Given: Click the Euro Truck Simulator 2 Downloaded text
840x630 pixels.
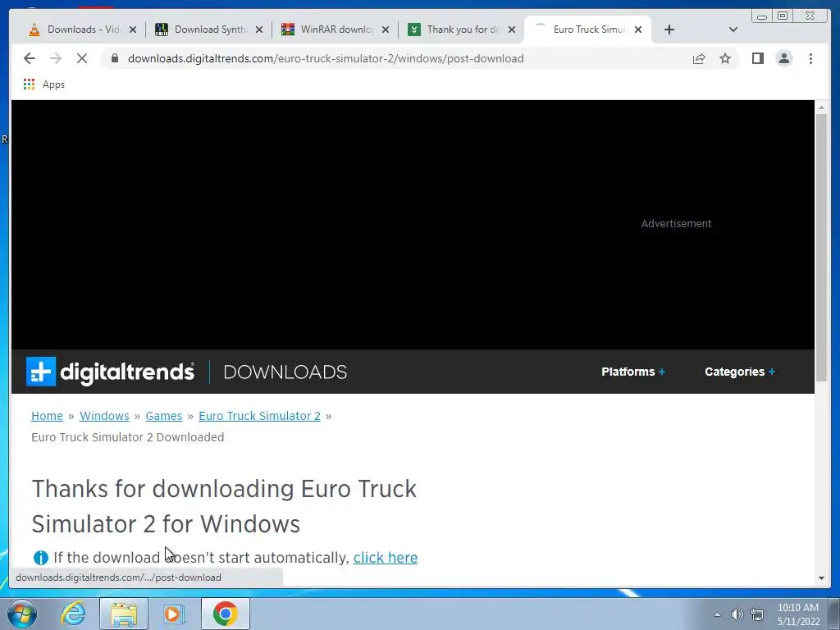Looking at the screenshot, I should click(x=127, y=437).
